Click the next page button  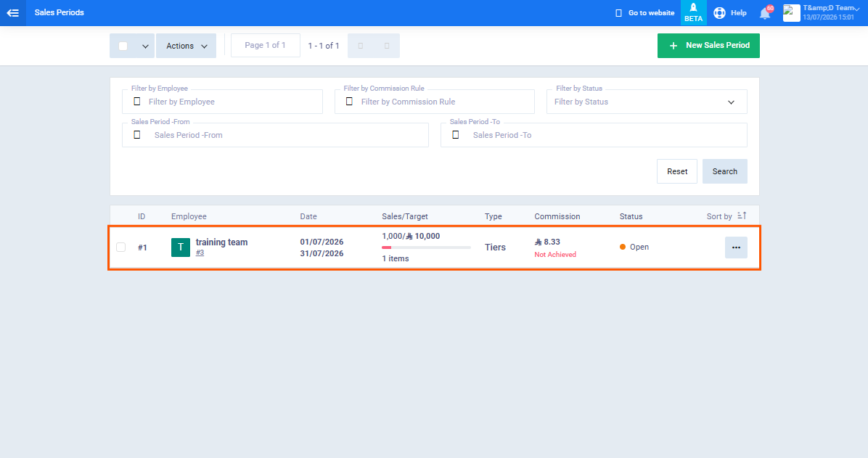386,46
